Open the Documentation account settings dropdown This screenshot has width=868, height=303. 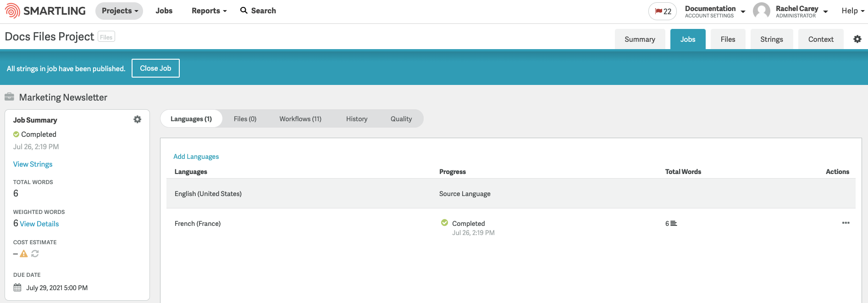click(715, 11)
